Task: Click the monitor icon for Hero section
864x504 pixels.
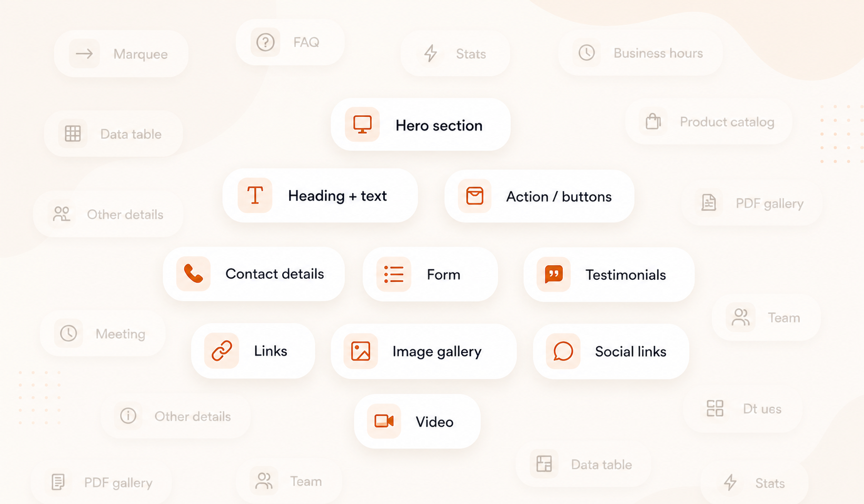Action: tap(362, 125)
